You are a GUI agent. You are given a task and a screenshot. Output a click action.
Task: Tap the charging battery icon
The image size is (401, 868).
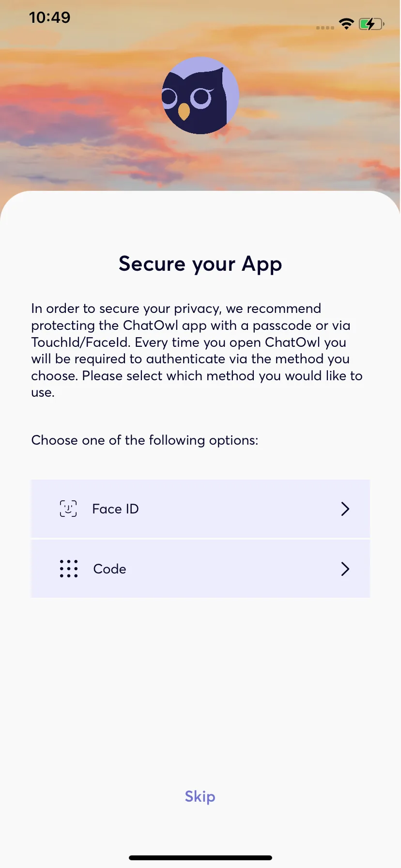tap(371, 24)
